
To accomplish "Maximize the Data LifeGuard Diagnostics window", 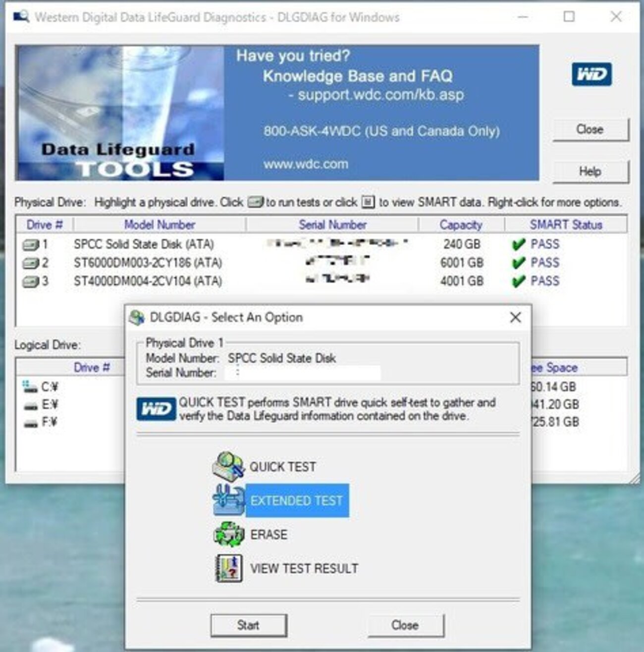I will tap(569, 17).
